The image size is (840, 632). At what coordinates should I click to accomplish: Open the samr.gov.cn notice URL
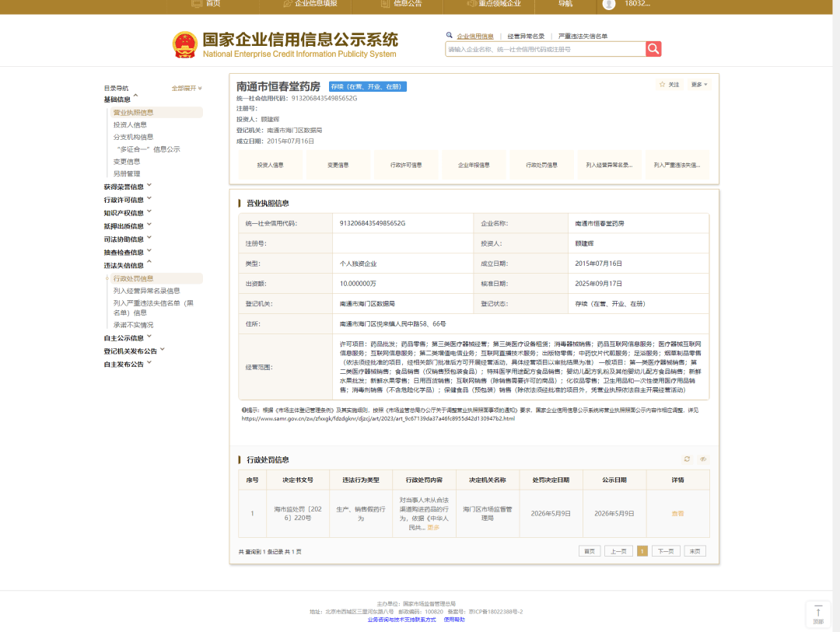pyautogui.click(x=378, y=419)
